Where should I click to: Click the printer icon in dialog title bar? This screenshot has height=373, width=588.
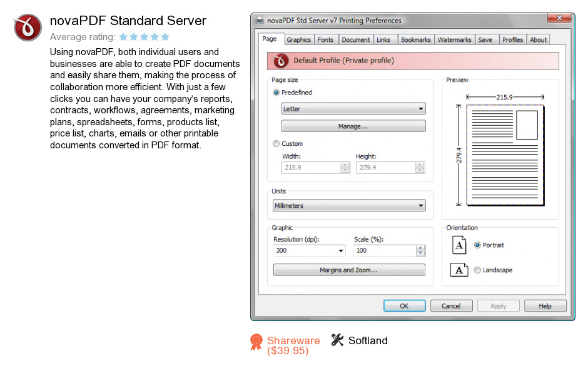259,20
